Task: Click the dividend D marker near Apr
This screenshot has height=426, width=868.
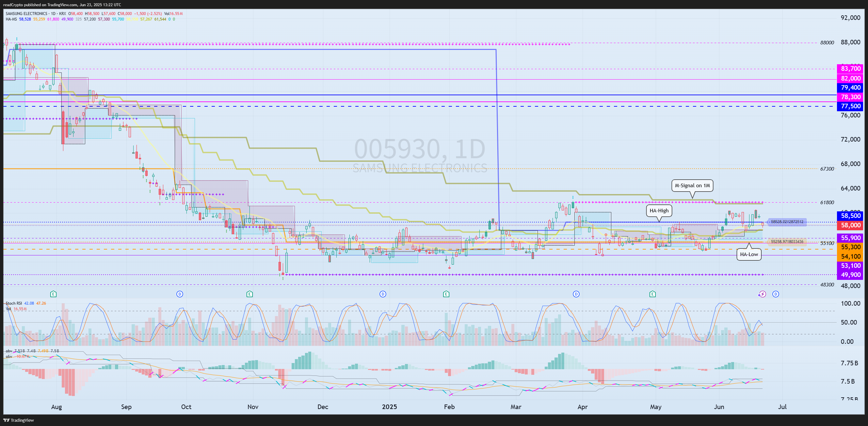Action: pyautogui.click(x=576, y=294)
